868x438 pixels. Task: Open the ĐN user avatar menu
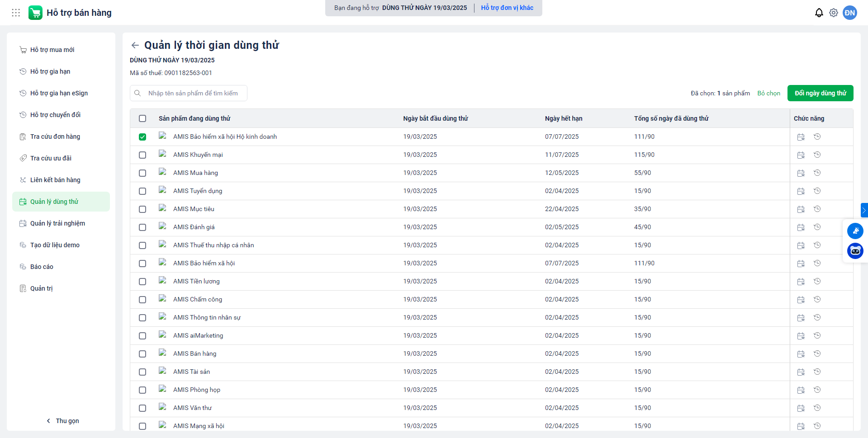pyautogui.click(x=850, y=13)
